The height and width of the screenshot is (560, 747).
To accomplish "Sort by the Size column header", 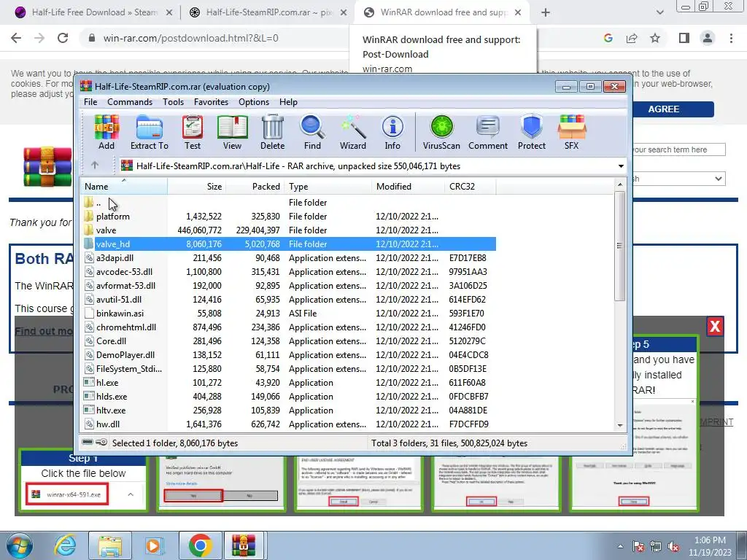I will pos(196,186).
